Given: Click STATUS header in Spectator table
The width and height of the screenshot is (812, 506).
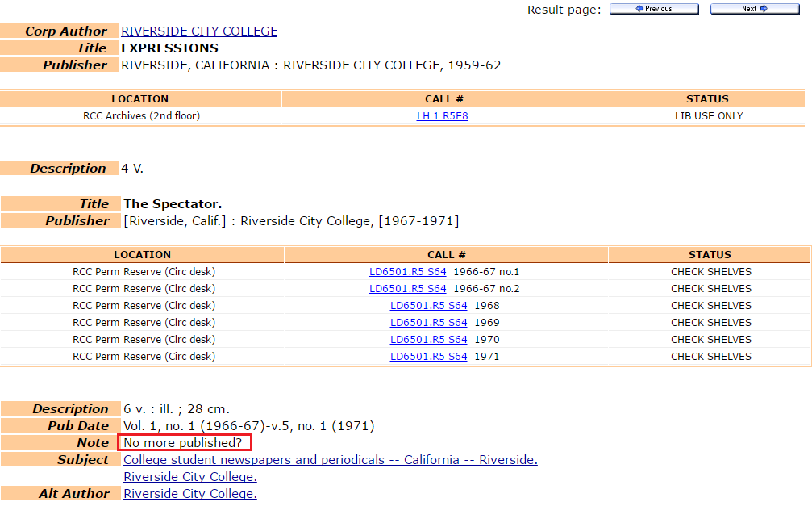Looking at the screenshot, I should tap(710, 254).
